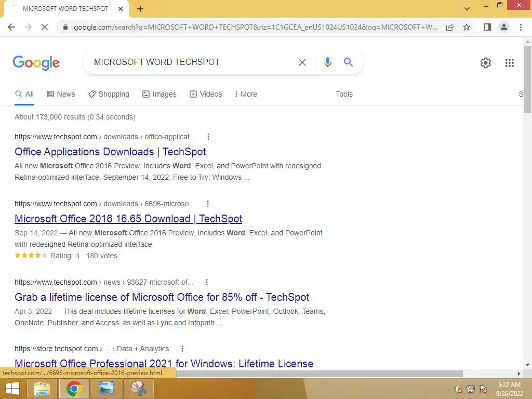532x399 pixels.
Task: View site information lock icon
Action: click(x=65, y=27)
